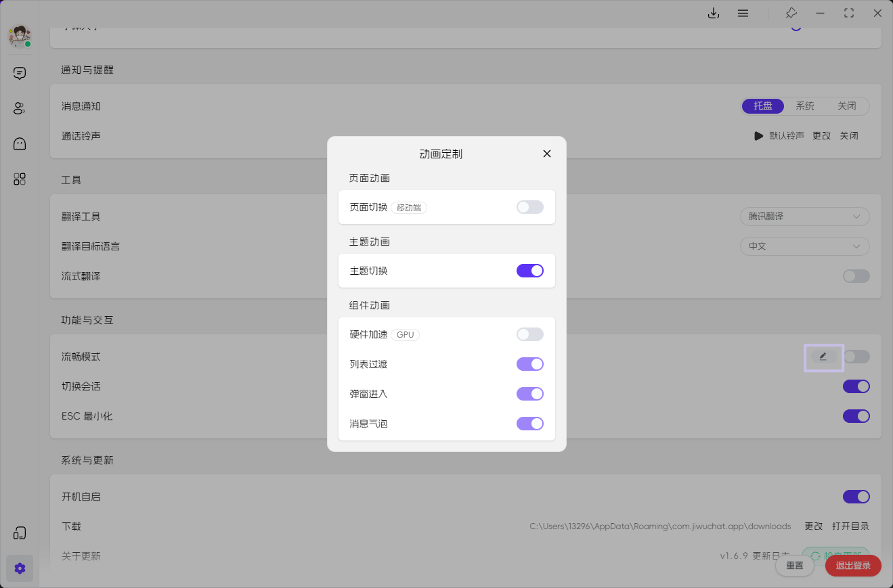Open the AI robot sidebar icon
Image resolution: width=893 pixels, height=588 pixels.
click(x=20, y=143)
